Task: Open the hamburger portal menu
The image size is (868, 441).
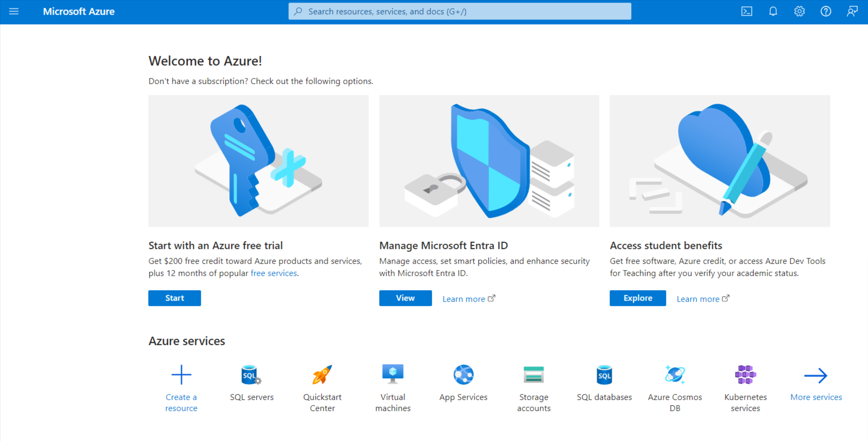Action: pos(14,11)
